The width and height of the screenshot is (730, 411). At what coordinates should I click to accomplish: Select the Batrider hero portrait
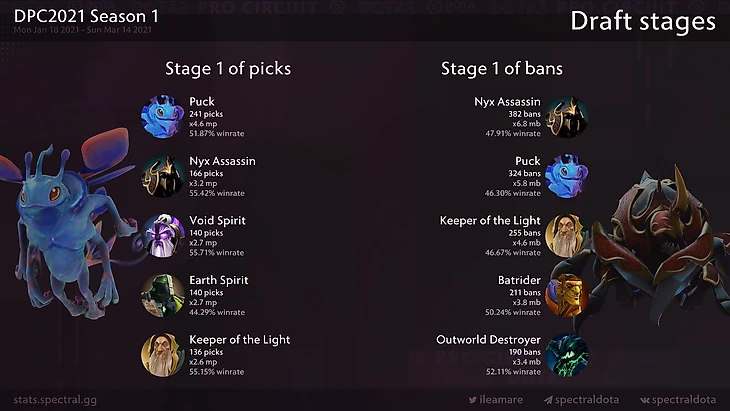(566, 296)
